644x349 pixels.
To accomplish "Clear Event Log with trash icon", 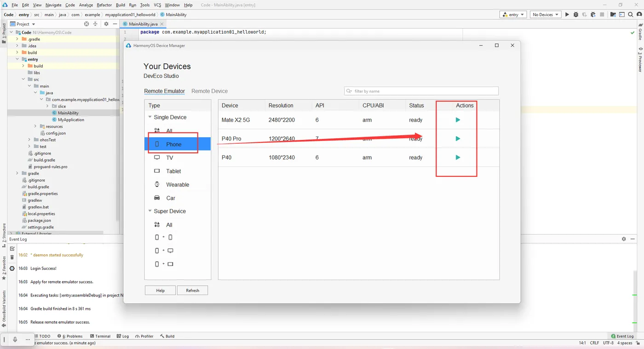I will 12,257.
